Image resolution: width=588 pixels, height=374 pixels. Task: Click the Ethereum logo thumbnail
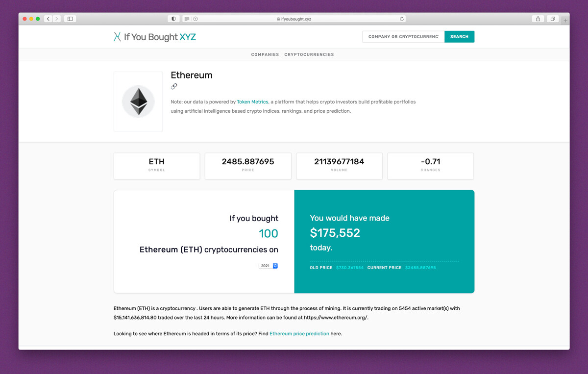[x=138, y=101]
